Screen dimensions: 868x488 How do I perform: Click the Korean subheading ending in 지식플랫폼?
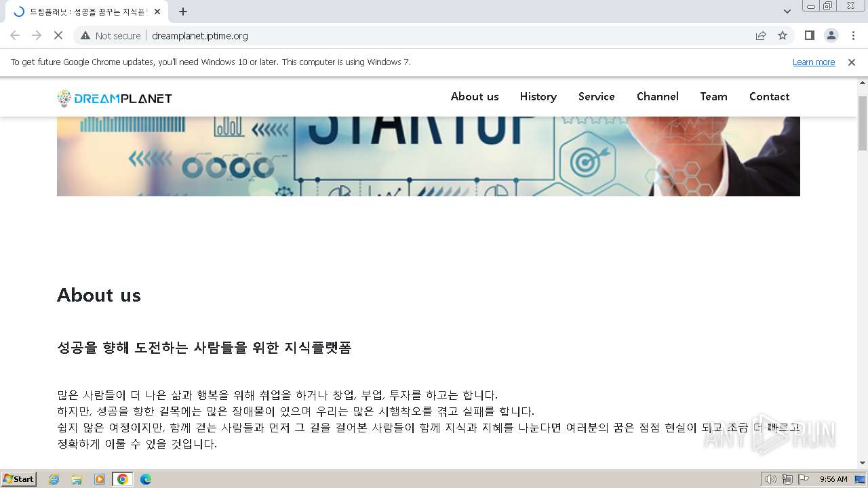[x=204, y=348]
